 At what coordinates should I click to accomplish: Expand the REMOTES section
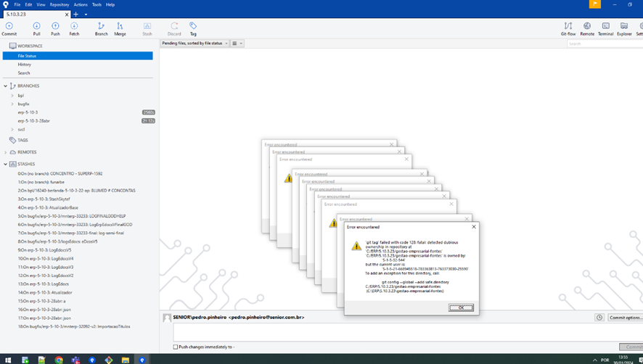click(5, 152)
